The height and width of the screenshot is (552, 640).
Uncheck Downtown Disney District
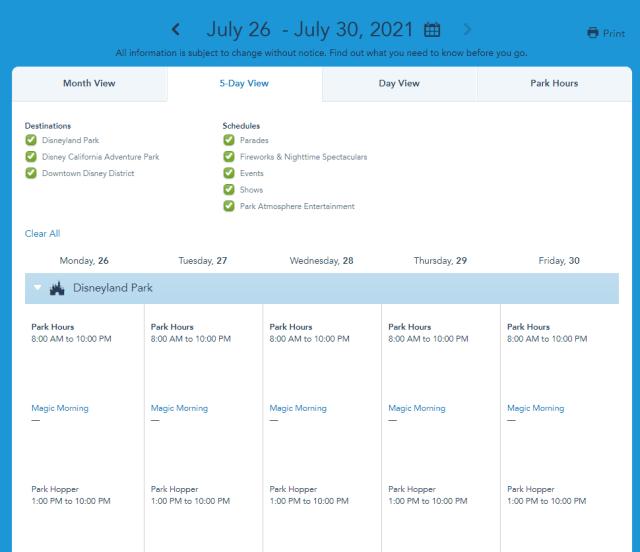click(31, 173)
